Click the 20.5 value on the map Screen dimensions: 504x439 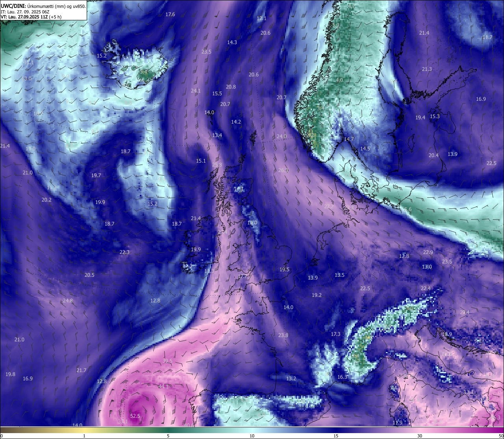(x=89, y=275)
